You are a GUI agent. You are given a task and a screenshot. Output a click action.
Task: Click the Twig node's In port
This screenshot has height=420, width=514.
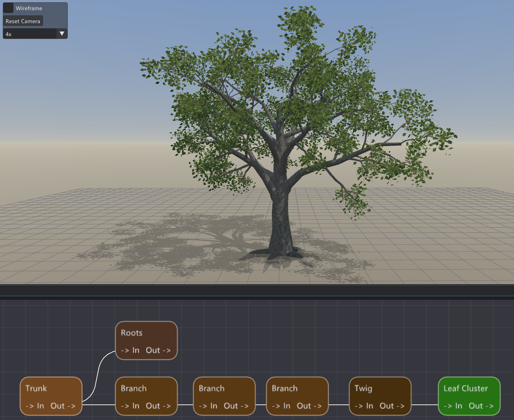364,406
